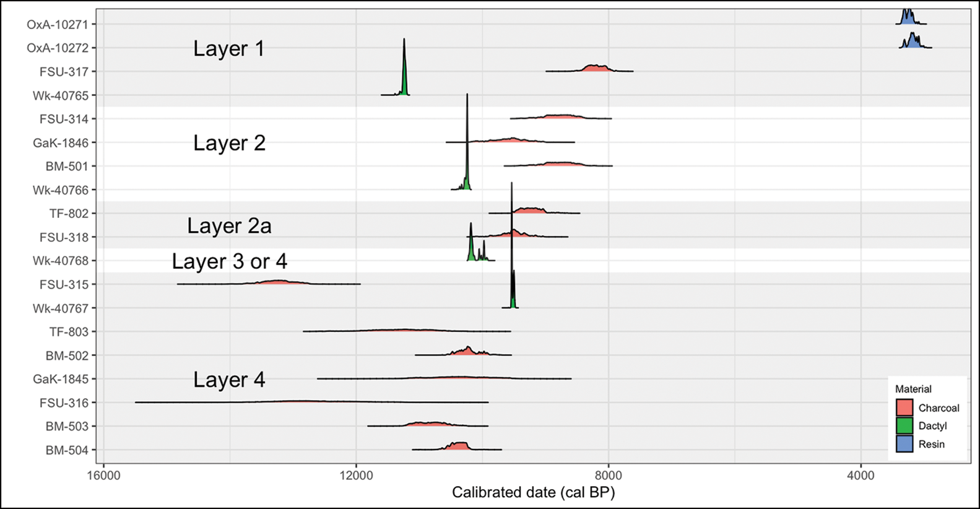Click the "Calibrated date (cal BP)" axis title

533,493
